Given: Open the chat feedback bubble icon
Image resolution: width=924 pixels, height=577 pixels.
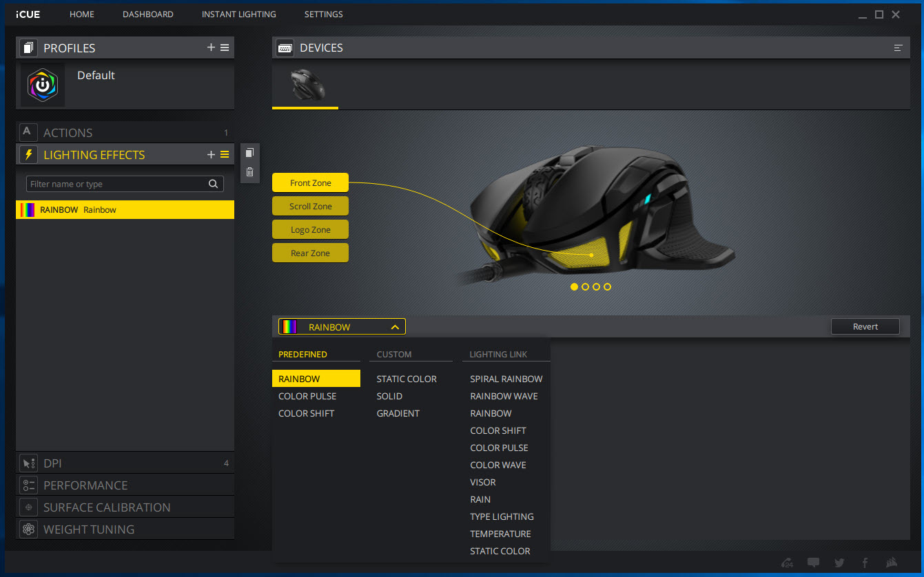Looking at the screenshot, I should click(x=813, y=563).
